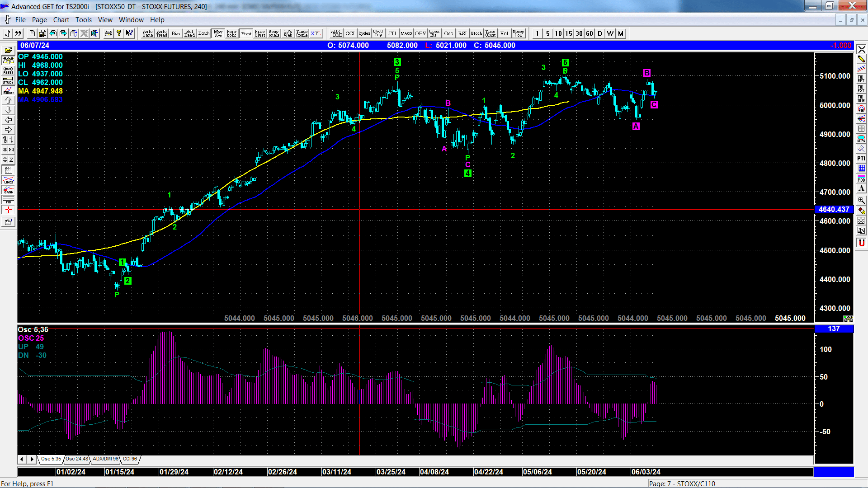
Task: Toggle the red crosshair cursor icon
Action: [8, 210]
